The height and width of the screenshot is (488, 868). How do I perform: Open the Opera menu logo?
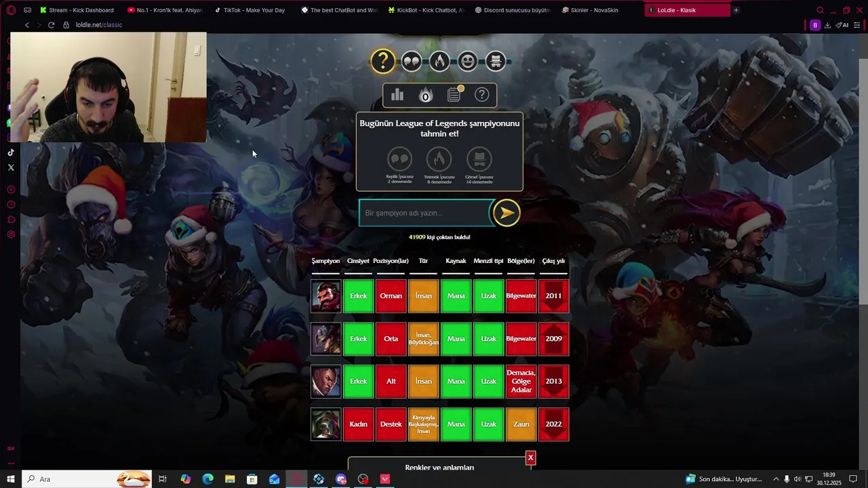pos(10,10)
